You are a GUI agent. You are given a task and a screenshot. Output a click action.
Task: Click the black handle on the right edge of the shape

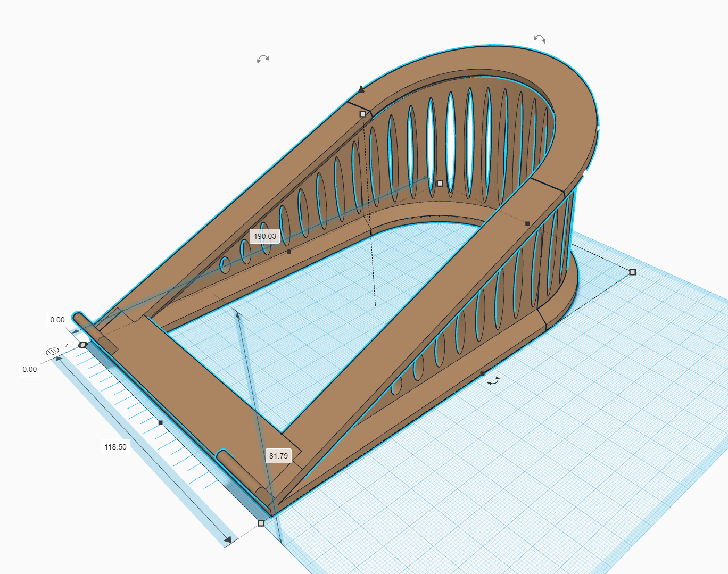(x=528, y=223)
